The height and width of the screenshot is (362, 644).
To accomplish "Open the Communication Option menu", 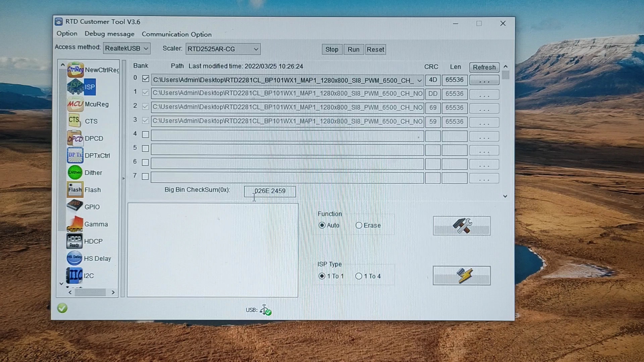I will (176, 34).
